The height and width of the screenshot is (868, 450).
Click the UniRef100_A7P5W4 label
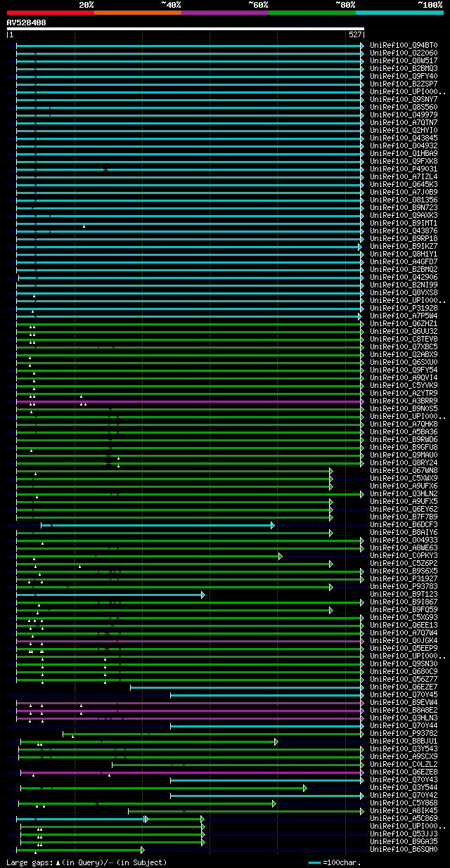(404, 316)
